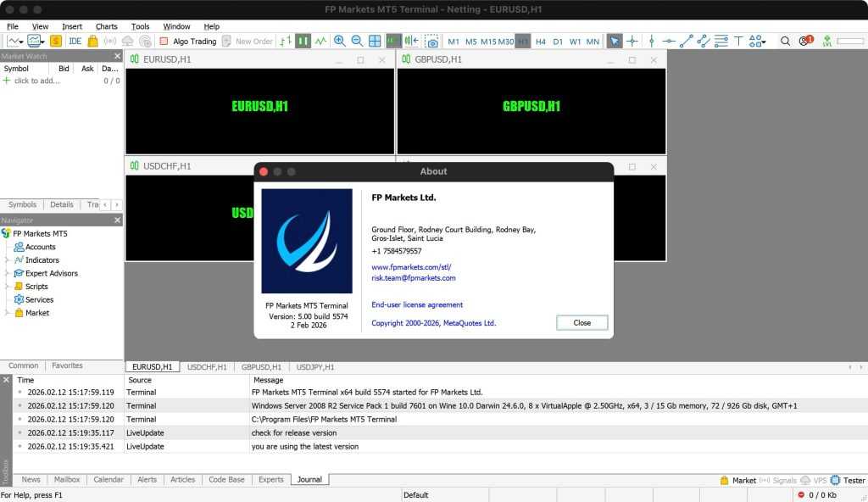Click the text label tool icon
Screen dimensions: 868x502
[738, 41]
